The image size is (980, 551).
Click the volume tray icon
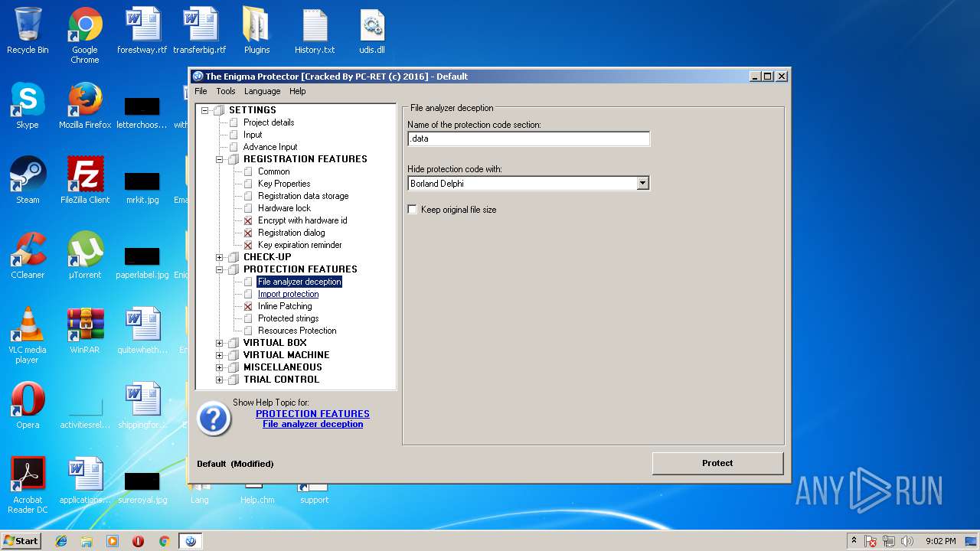tap(907, 541)
